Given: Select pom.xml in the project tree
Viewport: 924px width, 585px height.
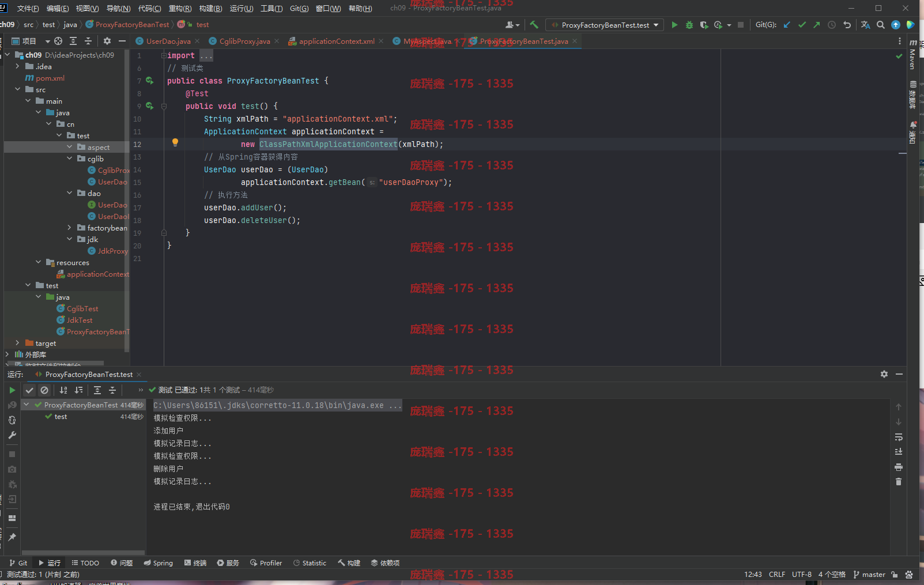Looking at the screenshot, I should [50, 78].
